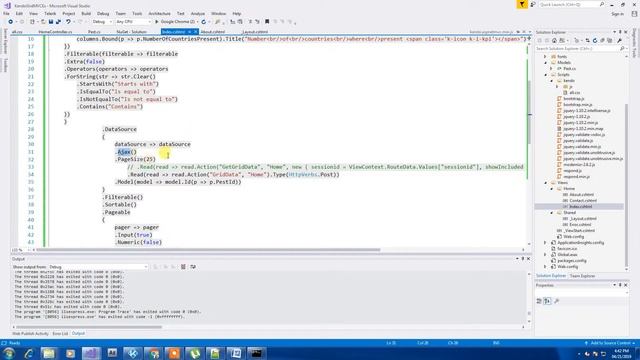Click Solution Explorer Sync with Active Document icon

587,40
